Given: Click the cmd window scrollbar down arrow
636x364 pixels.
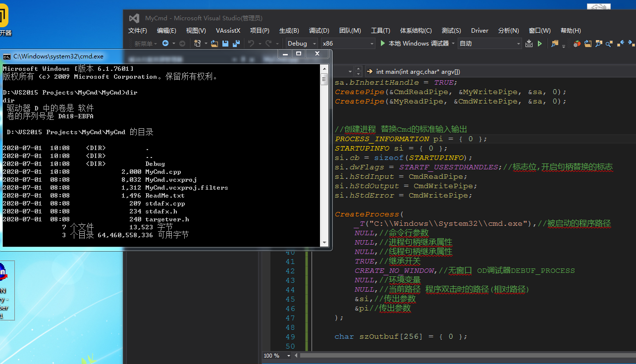Looking at the screenshot, I should pos(324,243).
